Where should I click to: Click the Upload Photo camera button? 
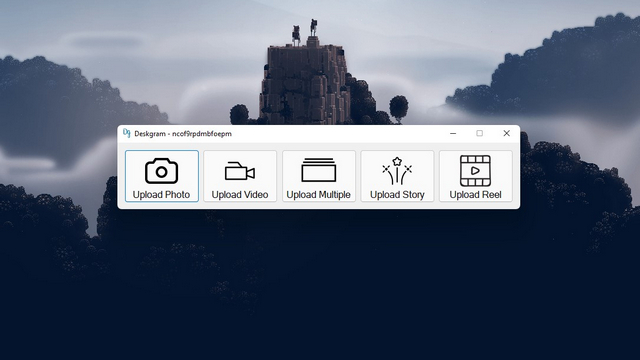(x=162, y=176)
